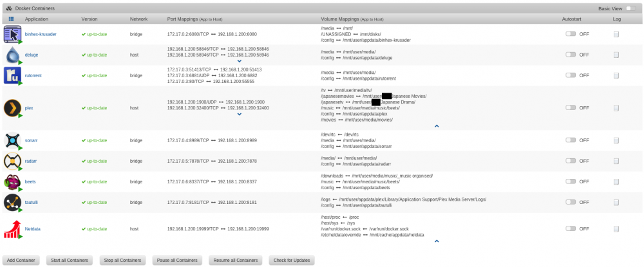This screenshot has width=644, height=267.
Task: Click the Volume Mappings column header
Action: pyautogui.click(x=352, y=19)
